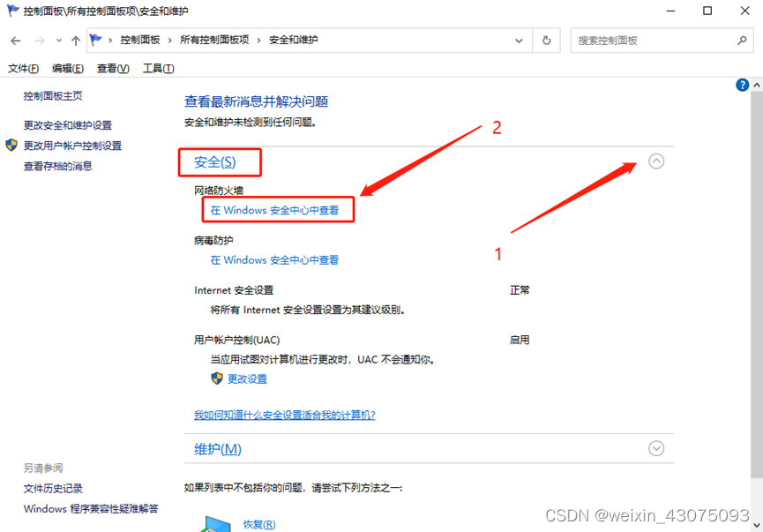
Task: Open the recent locations dropdown arrow
Action: coord(59,41)
